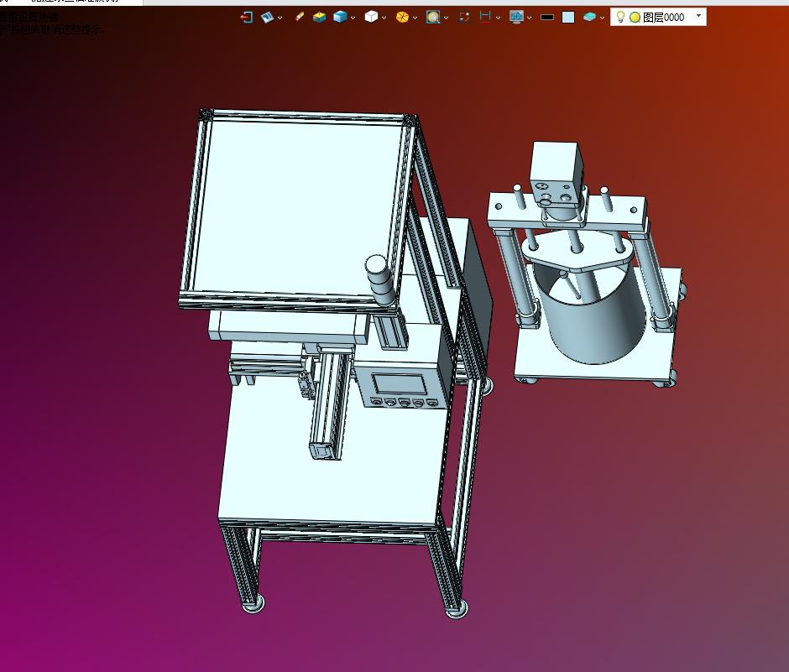Expand arrow beside view display mode icon
789x672 pixels.
point(280,18)
